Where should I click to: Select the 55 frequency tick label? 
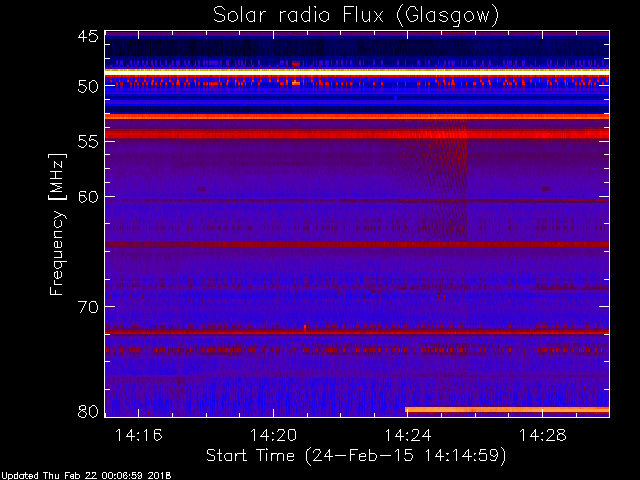click(x=88, y=142)
